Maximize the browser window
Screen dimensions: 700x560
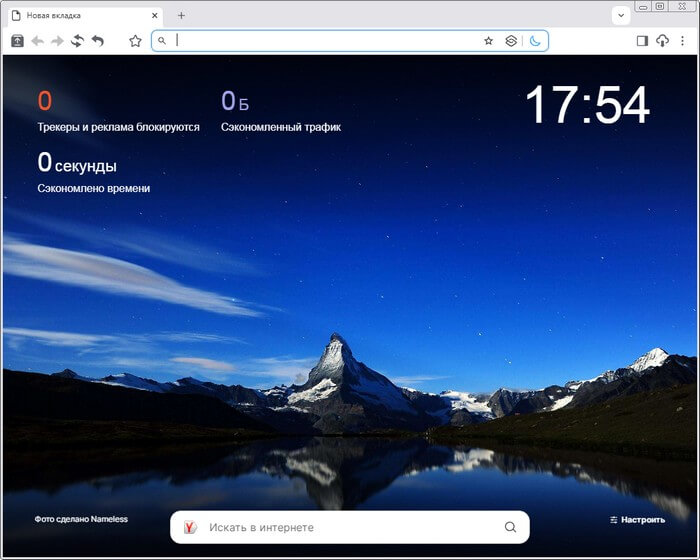tap(660, 6)
